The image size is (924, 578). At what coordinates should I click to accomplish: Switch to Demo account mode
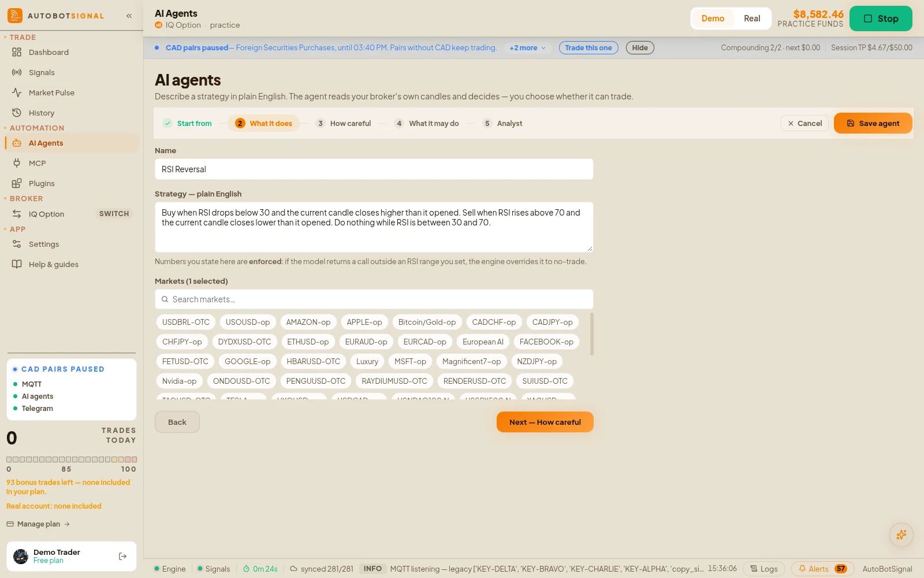click(713, 18)
